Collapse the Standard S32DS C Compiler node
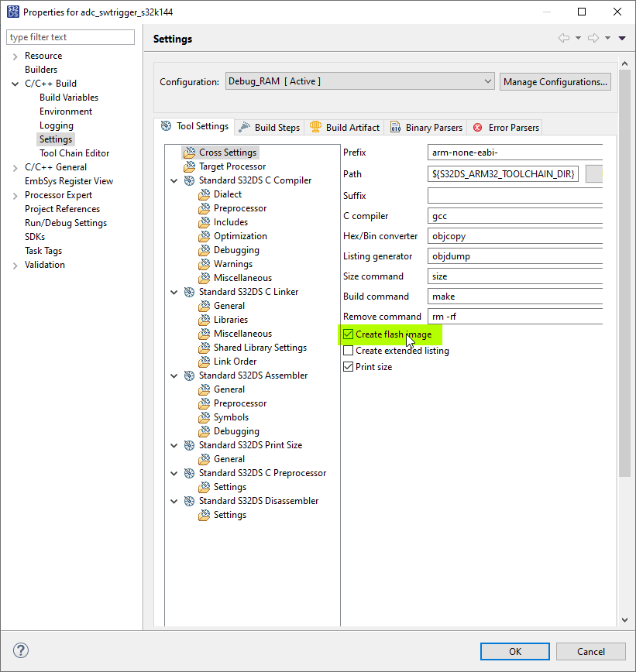The image size is (636, 672). click(x=174, y=181)
